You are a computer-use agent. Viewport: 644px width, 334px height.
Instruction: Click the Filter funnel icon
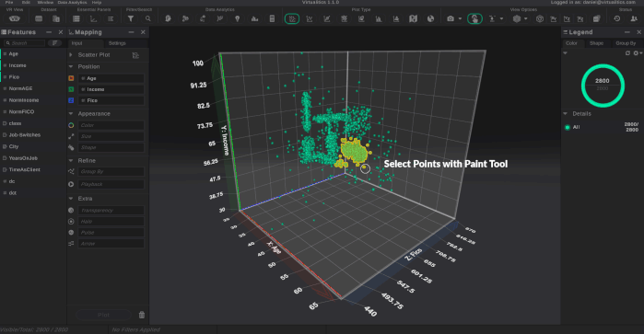[x=131, y=18]
